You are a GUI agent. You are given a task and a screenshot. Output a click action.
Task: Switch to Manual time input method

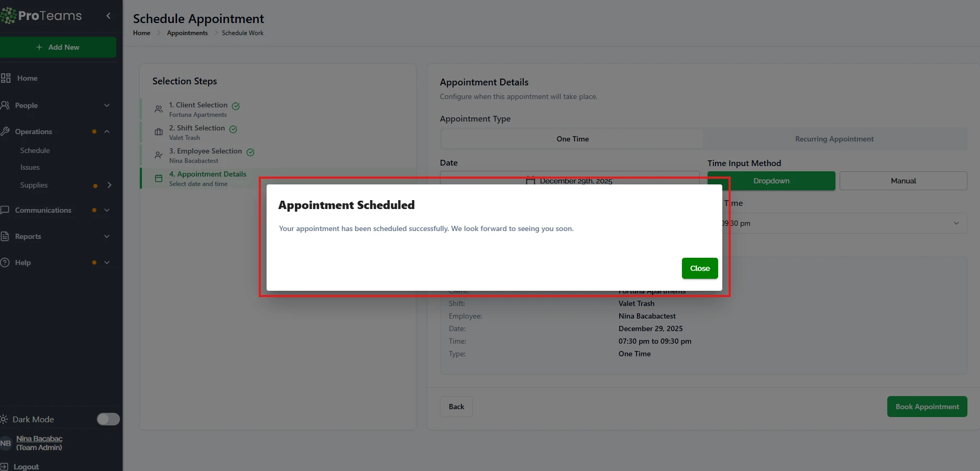(903, 181)
